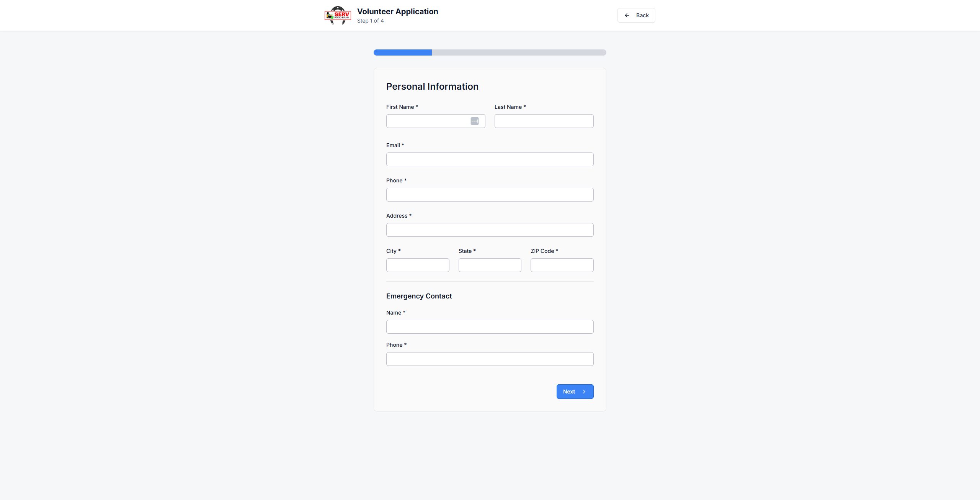The height and width of the screenshot is (500, 980).
Task: Click the Emergency Contact section heading
Action: tap(419, 296)
